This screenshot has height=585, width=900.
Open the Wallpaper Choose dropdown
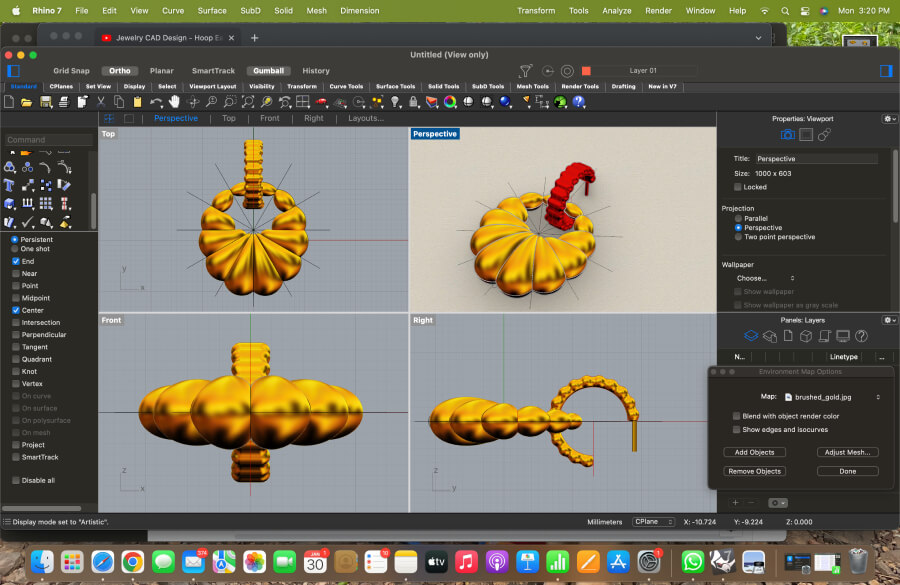765,278
